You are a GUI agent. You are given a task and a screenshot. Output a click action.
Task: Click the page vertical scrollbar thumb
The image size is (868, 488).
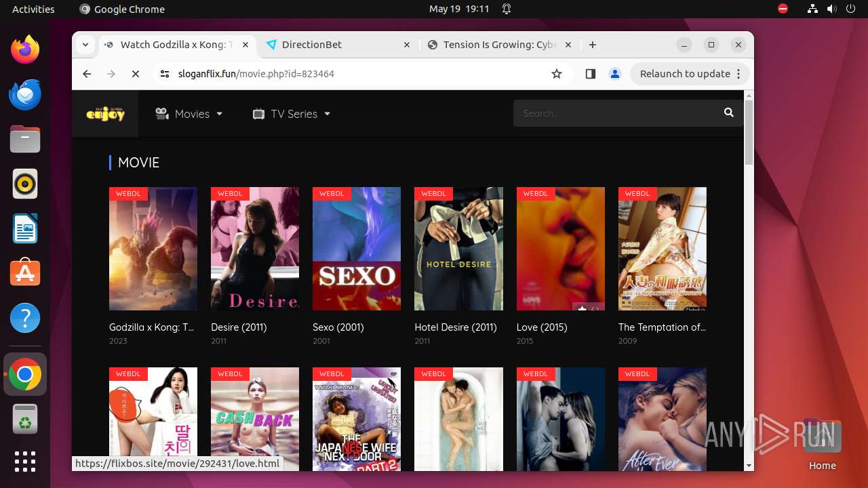[749, 131]
